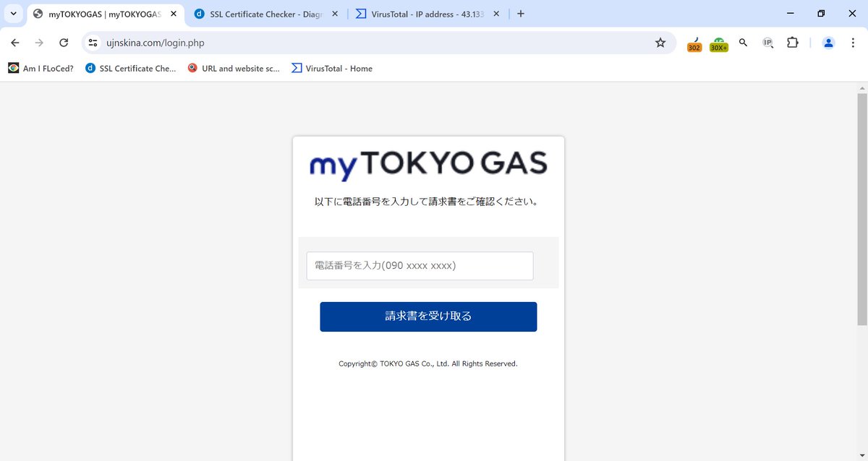The height and width of the screenshot is (461, 868).
Task: Click the scrollbar up arrow
Action: tap(861, 87)
